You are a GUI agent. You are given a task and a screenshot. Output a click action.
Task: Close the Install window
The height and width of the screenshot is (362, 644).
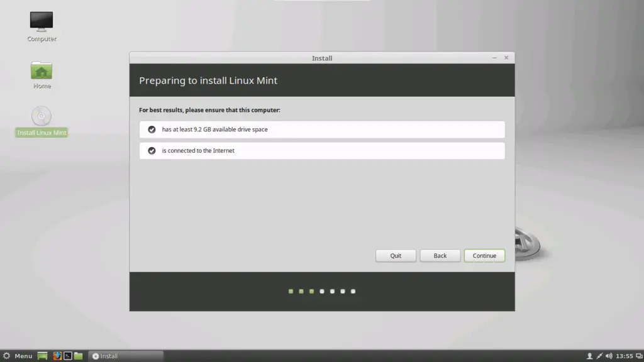[506, 58]
